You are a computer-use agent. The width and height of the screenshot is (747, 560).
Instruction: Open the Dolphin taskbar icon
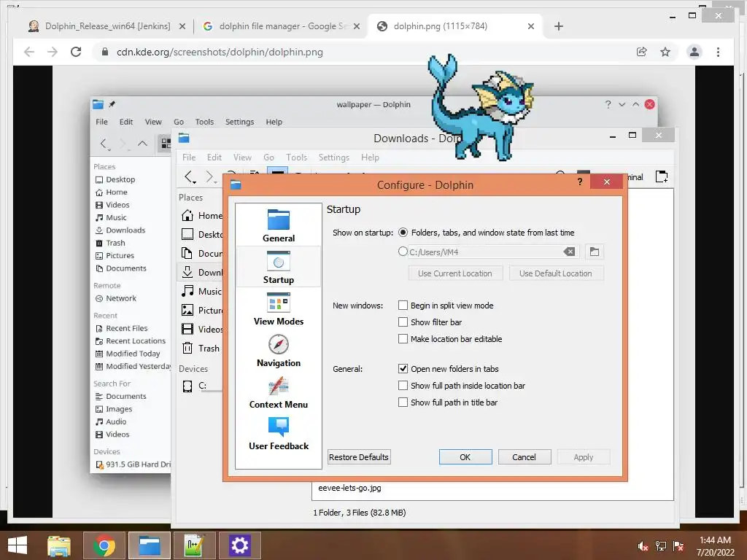[150, 545]
